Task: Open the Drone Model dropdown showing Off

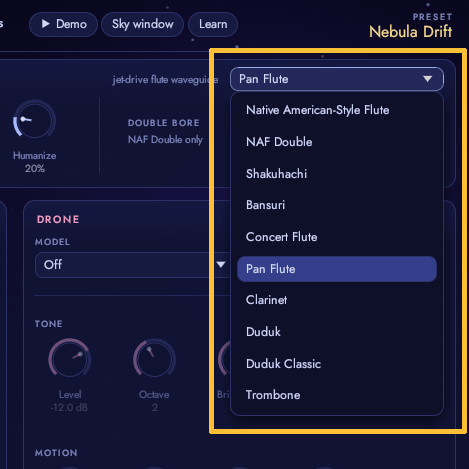Action: [133, 265]
